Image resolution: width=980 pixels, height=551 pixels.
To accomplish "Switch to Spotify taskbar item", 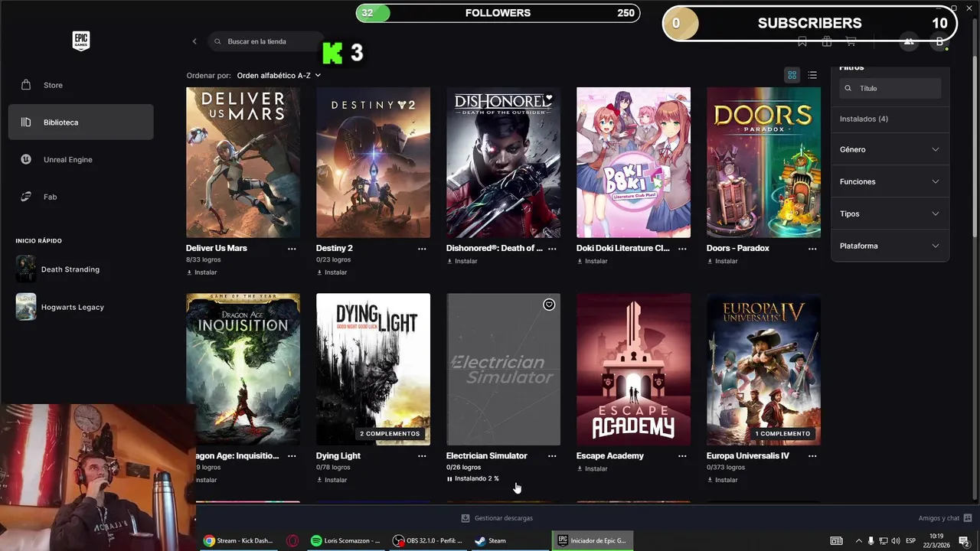I will [345, 540].
